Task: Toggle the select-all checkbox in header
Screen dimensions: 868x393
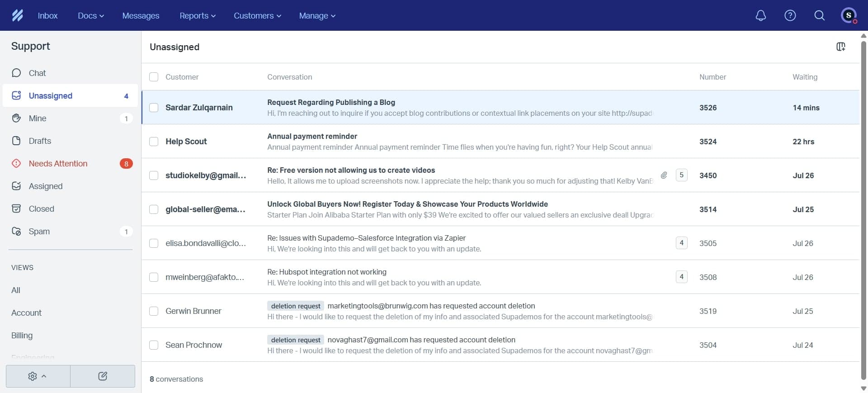Action: coord(154,77)
